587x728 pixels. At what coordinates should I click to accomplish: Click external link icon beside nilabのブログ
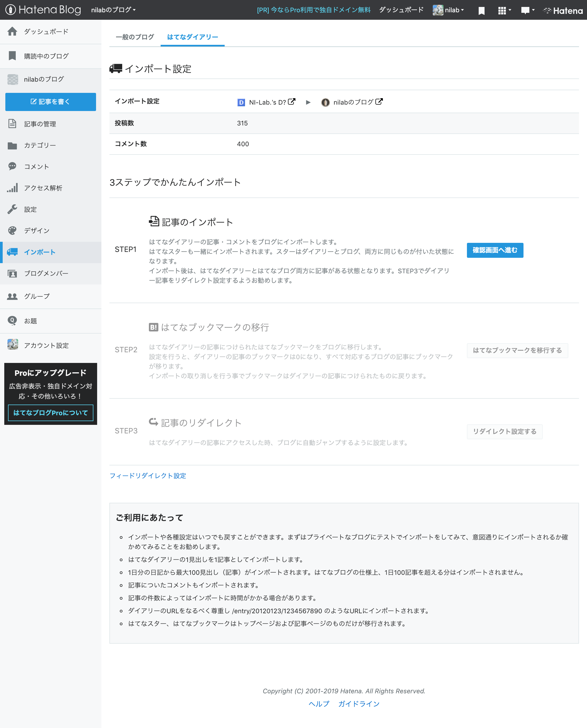379,101
